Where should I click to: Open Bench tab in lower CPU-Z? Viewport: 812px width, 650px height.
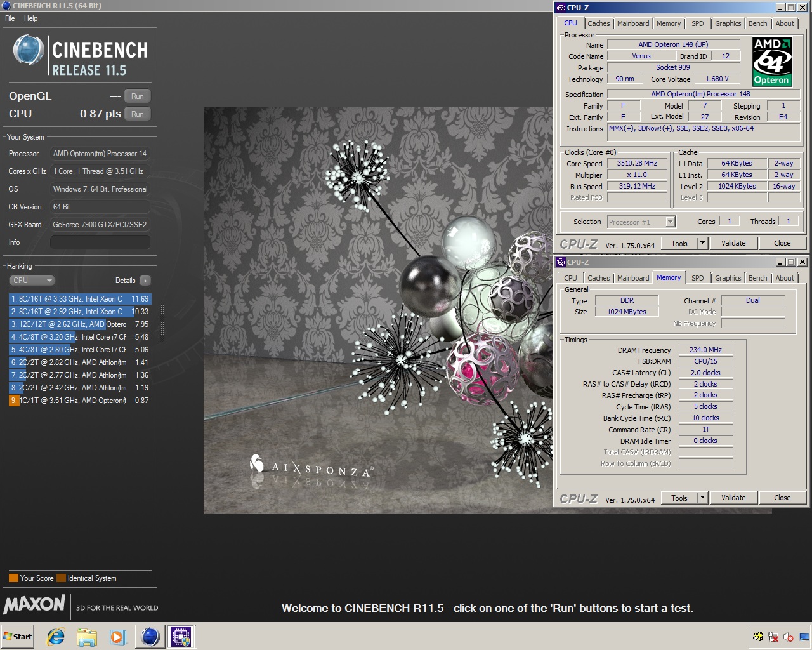pos(757,278)
